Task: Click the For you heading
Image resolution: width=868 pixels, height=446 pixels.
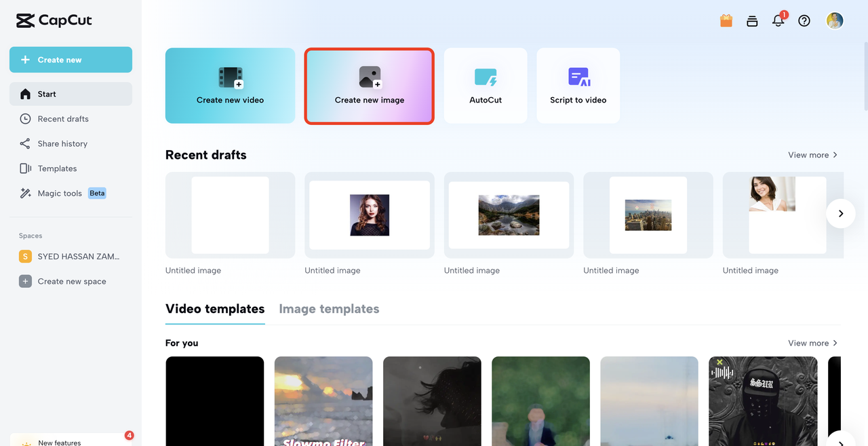Action: point(182,343)
